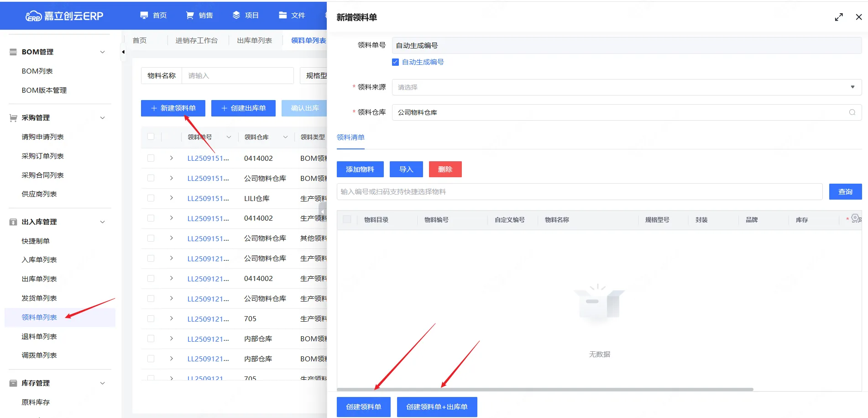Viewport: 868px width, 418px height.
Task: Select checkbox for the first LL2509151 row
Action: pyautogui.click(x=151, y=159)
